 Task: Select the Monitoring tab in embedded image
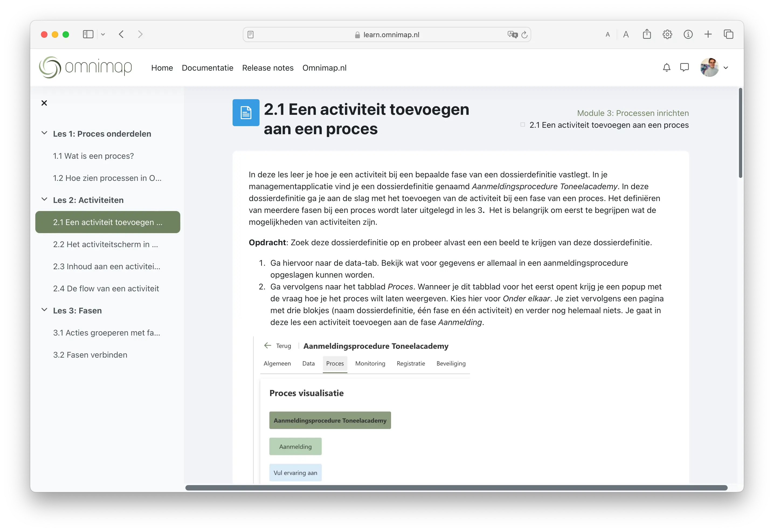[370, 363]
